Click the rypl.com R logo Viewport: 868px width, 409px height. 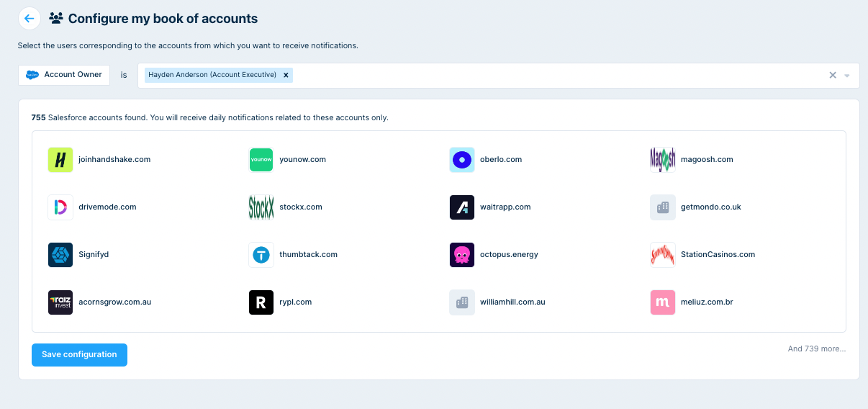[x=261, y=302]
